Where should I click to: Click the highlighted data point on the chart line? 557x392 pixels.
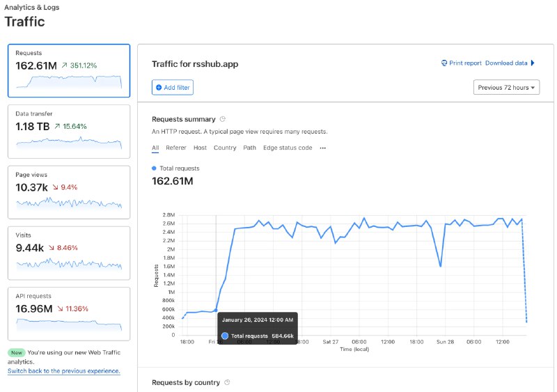(x=216, y=311)
